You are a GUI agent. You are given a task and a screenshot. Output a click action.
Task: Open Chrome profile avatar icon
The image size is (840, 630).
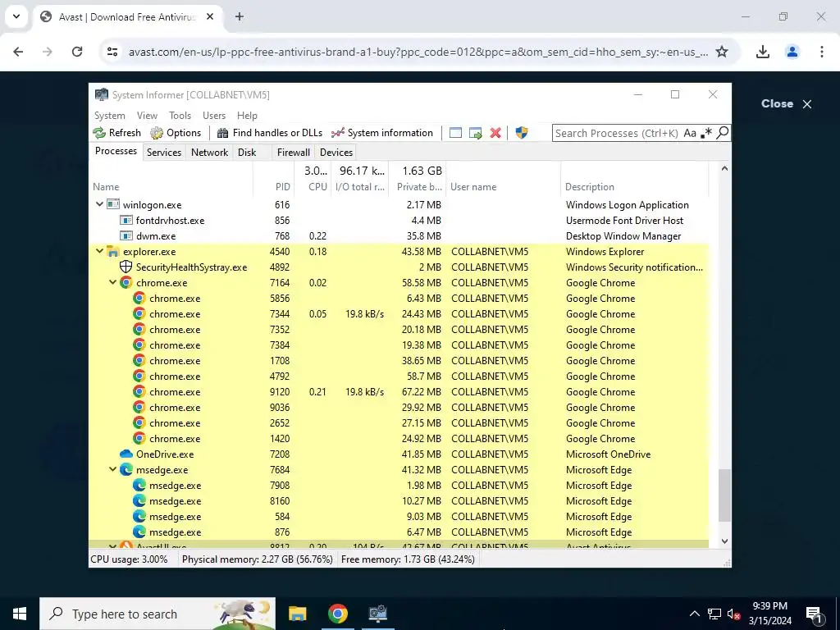click(x=792, y=52)
